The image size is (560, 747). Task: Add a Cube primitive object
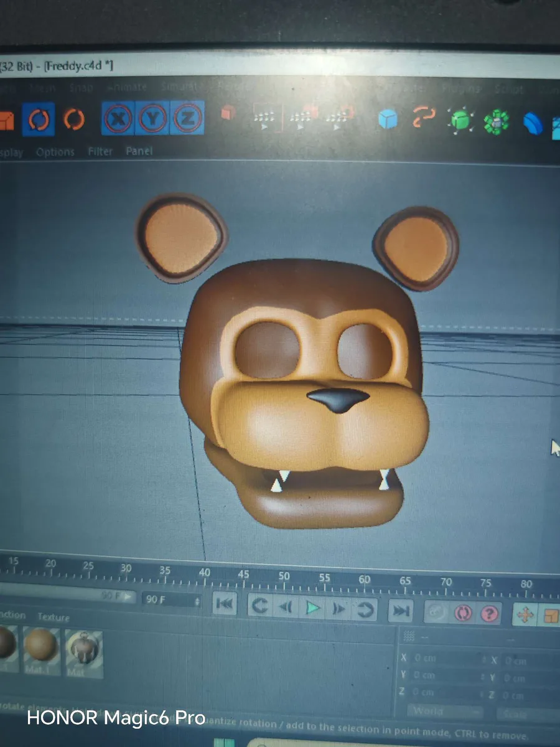pos(388,118)
